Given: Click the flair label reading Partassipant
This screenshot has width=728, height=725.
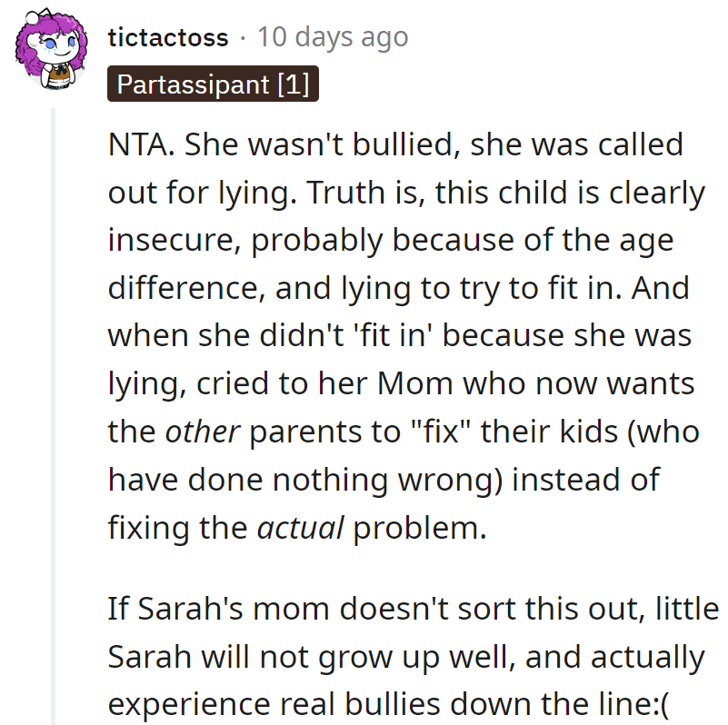Looking at the screenshot, I should tap(194, 83).
